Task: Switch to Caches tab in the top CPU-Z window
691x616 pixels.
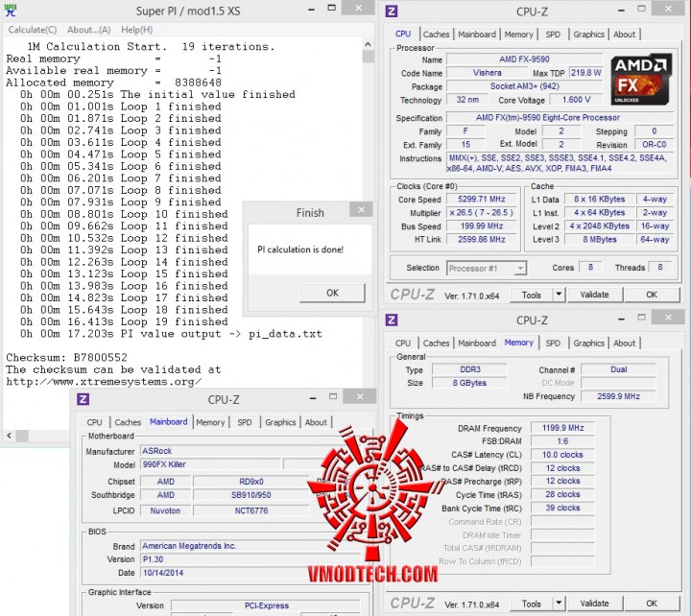Action: [436, 35]
